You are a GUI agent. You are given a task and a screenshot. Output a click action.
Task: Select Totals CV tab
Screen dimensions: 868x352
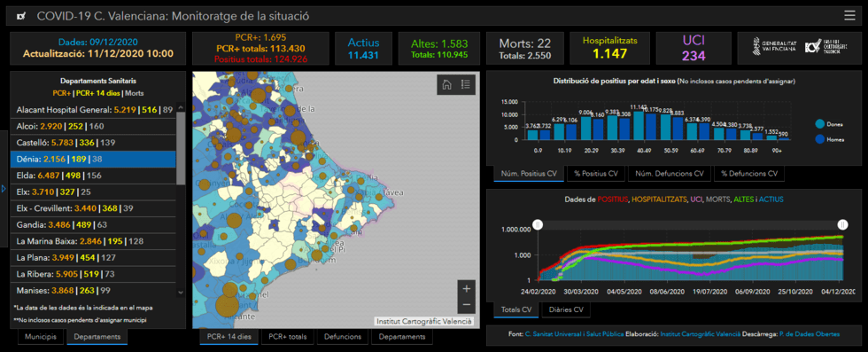(x=515, y=309)
